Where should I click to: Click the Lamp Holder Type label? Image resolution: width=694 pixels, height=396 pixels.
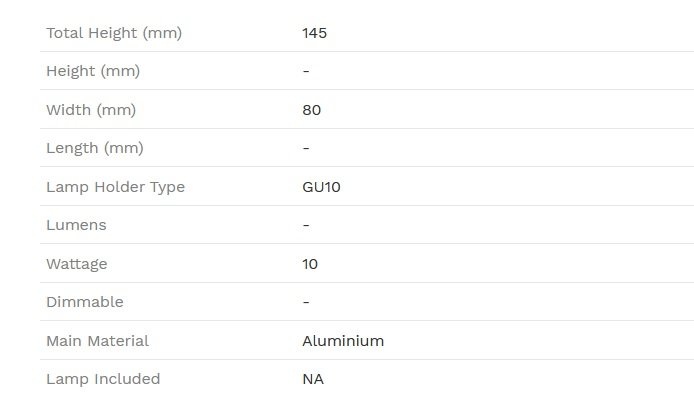[x=116, y=187]
